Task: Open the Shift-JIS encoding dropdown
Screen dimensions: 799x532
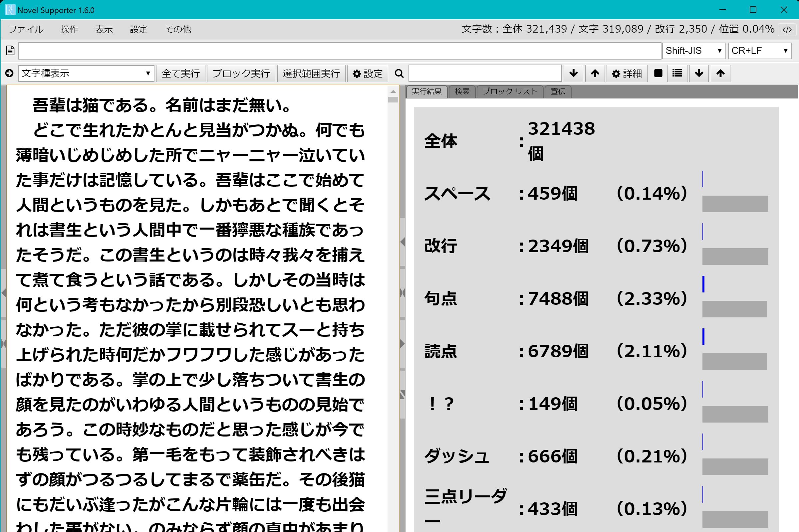Action: [x=694, y=51]
